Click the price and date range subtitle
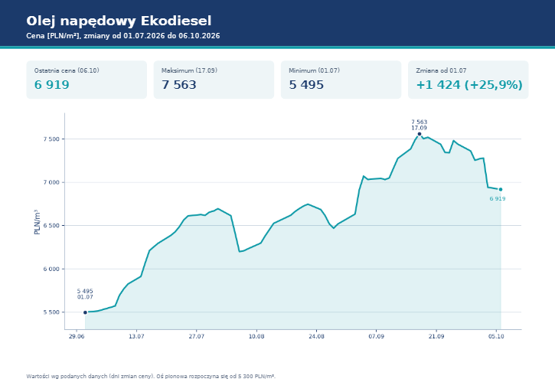Image resolution: width=555 pixels, height=392 pixels. (x=123, y=36)
